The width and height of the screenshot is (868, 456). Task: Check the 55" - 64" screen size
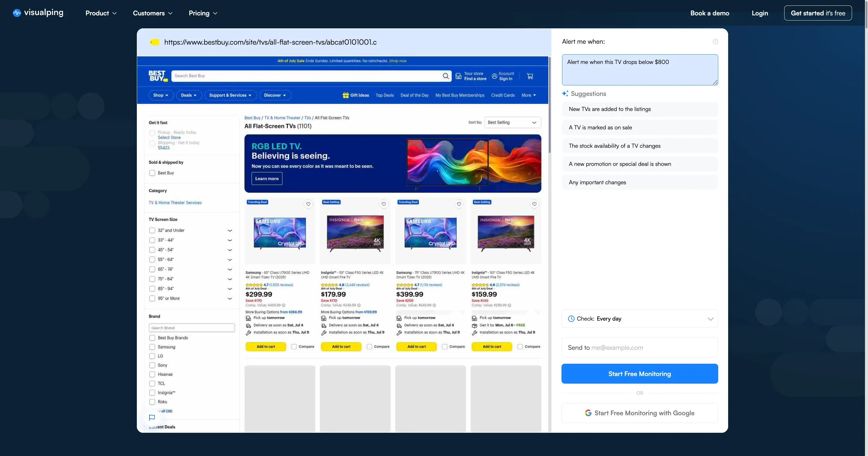[152, 259]
